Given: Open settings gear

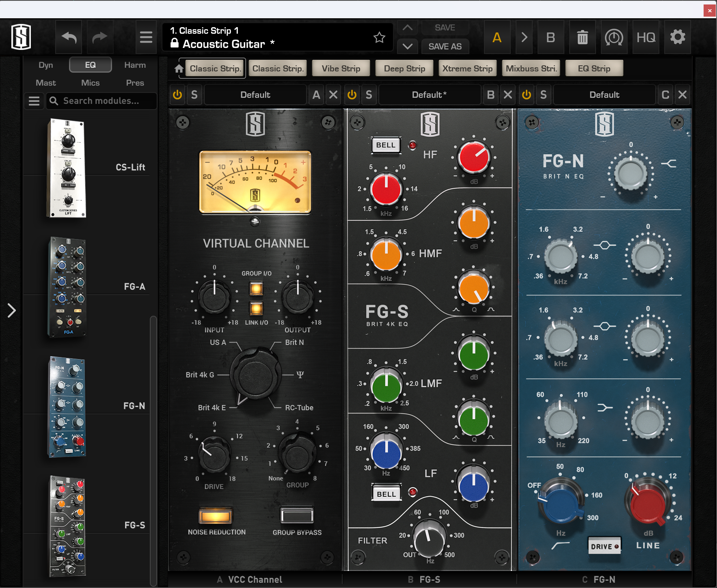Looking at the screenshot, I should click(678, 37).
